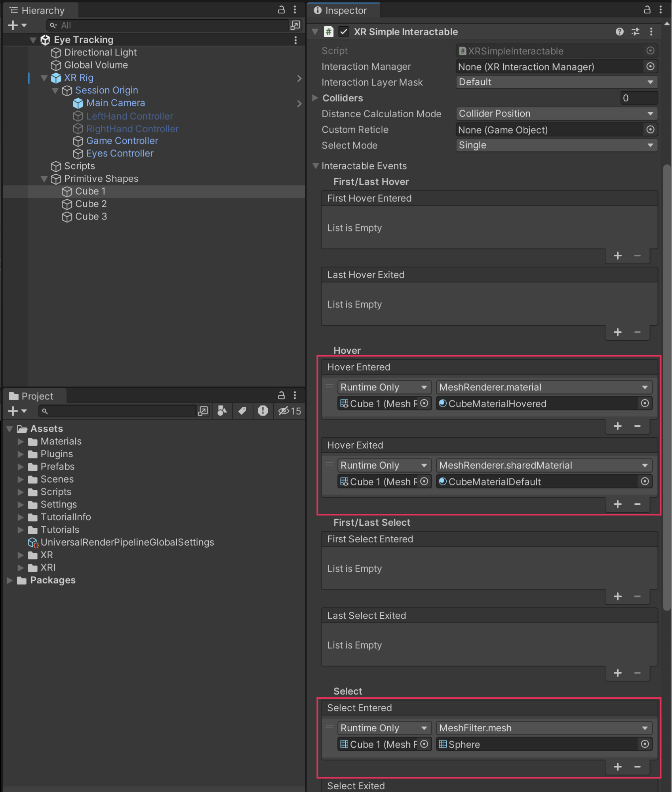Pick object for CubeMaterialHovered field

click(645, 403)
